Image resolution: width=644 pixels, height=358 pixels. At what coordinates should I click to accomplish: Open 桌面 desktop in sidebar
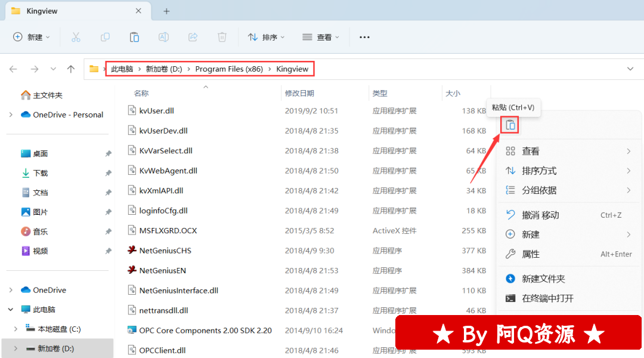[x=35, y=154]
